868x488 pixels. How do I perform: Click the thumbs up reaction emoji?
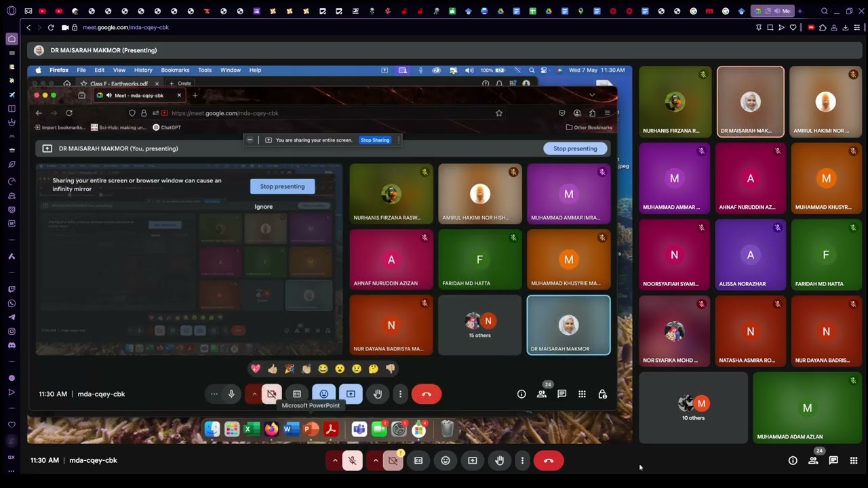click(x=273, y=369)
